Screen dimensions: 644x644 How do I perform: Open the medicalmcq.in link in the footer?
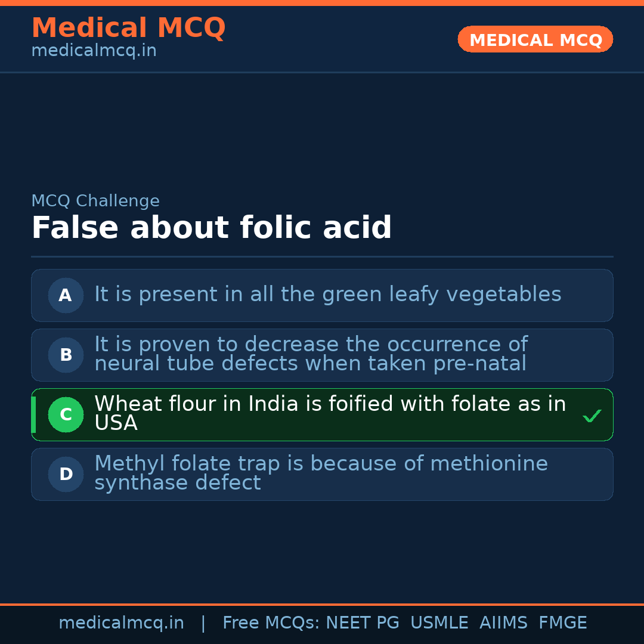pyautogui.click(x=121, y=623)
